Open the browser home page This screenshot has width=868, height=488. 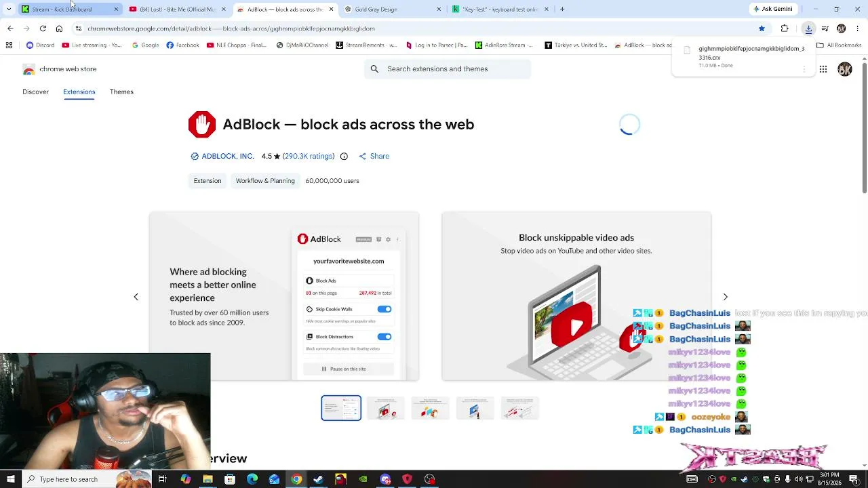pyautogui.click(x=59, y=28)
